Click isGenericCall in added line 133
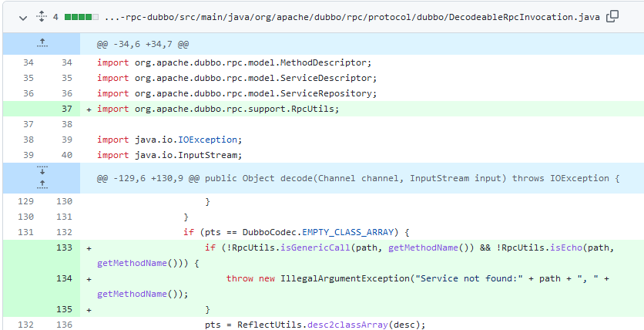Image resolution: width=644 pixels, height=330 pixels. pyautogui.click(x=315, y=247)
